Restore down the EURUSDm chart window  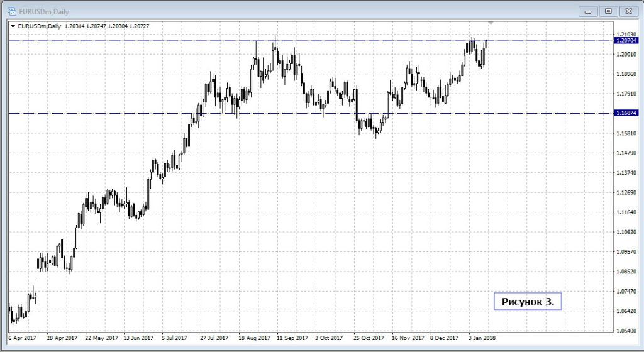click(x=608, y=10)
